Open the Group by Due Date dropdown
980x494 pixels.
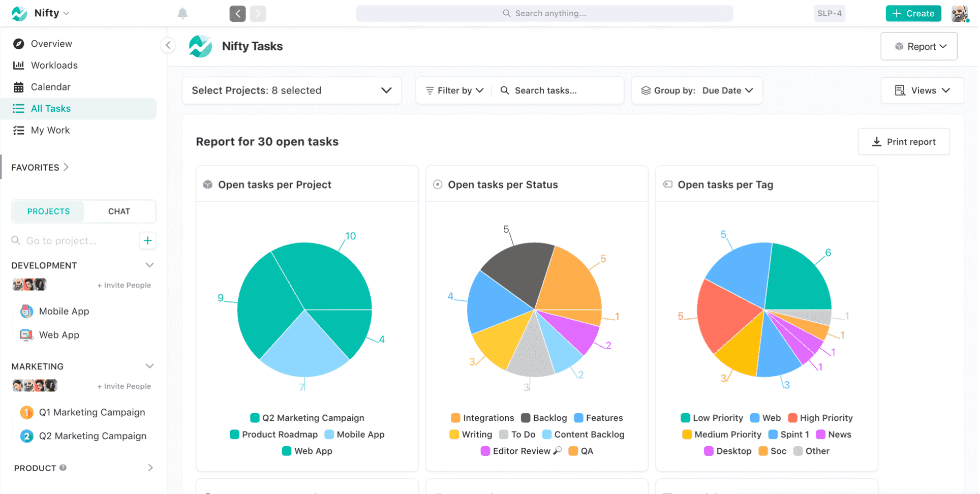click(x=697, y=90)
